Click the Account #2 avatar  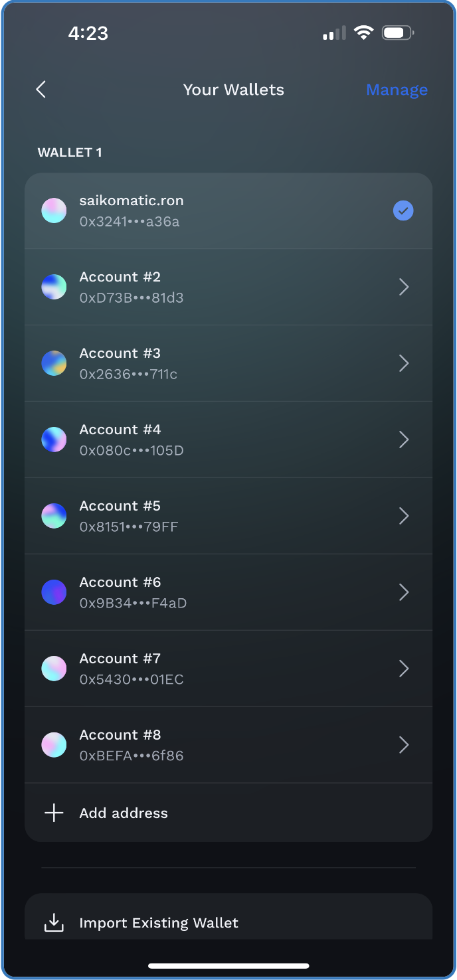[54, 287]
